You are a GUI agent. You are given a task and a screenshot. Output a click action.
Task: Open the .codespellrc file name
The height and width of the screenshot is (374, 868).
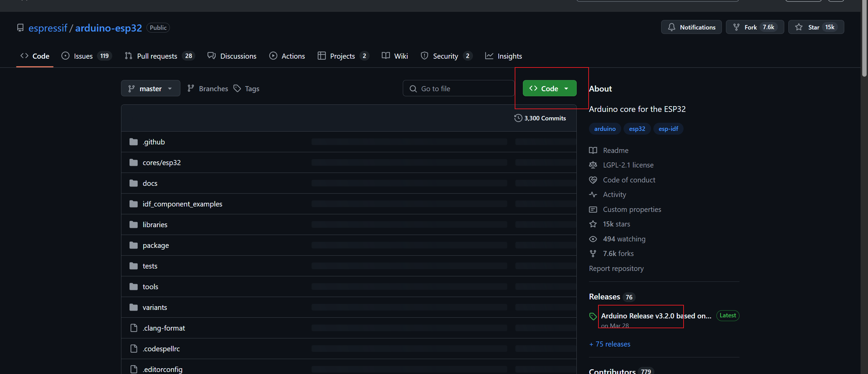click(x=161, y=349)
